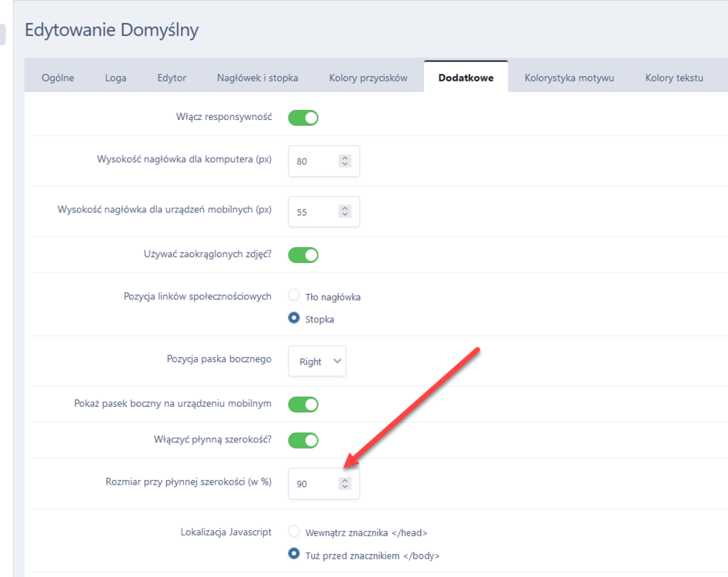The height and width of the screenshot is (577, 728).
Task: Go to the Kolory tekstu tab
Action: pos(673,78)
